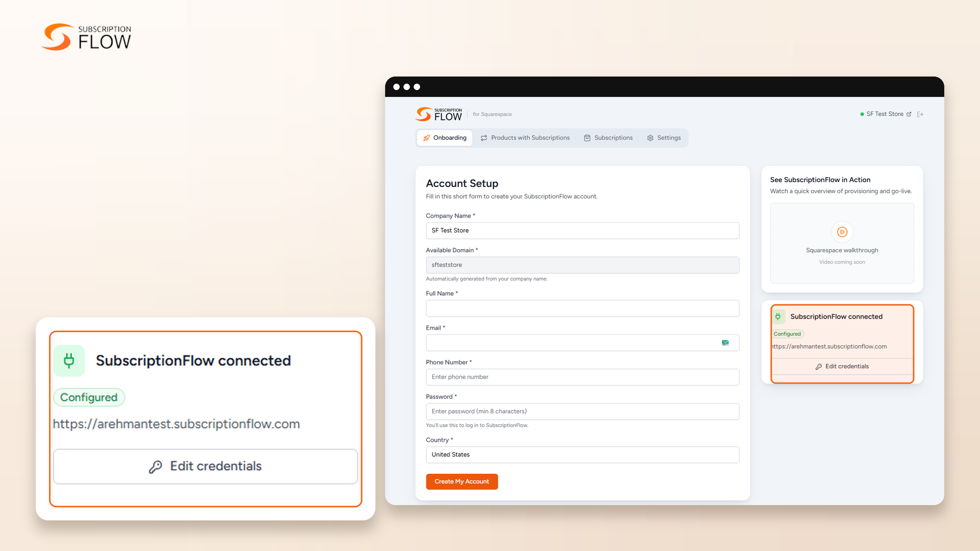Click the large Edit credentials button

coord(205,466)
